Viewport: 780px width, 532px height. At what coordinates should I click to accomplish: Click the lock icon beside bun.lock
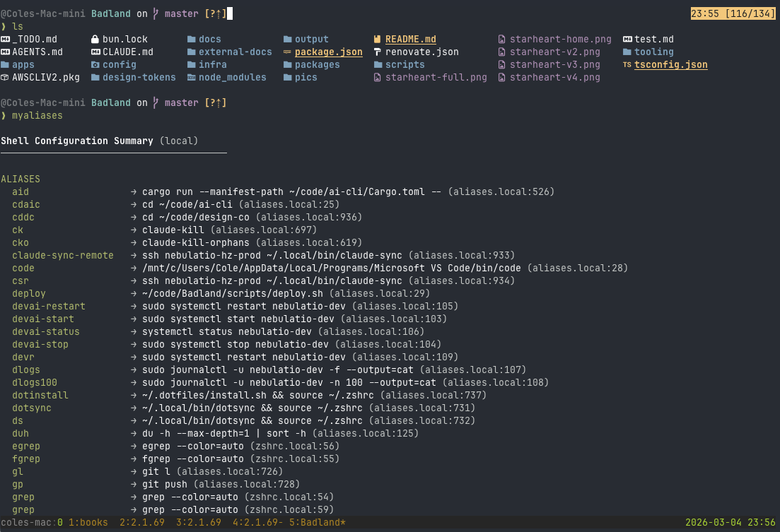click(95, 39)
